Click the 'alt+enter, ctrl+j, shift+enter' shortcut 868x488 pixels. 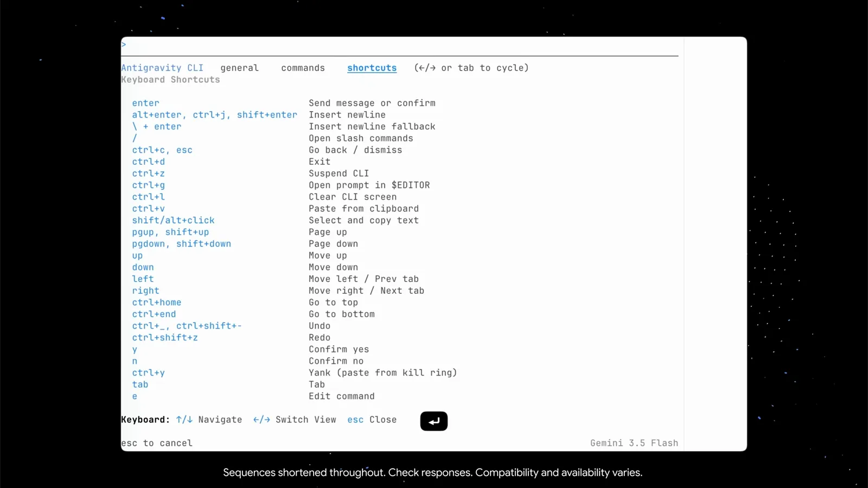(x=214, y=115)
